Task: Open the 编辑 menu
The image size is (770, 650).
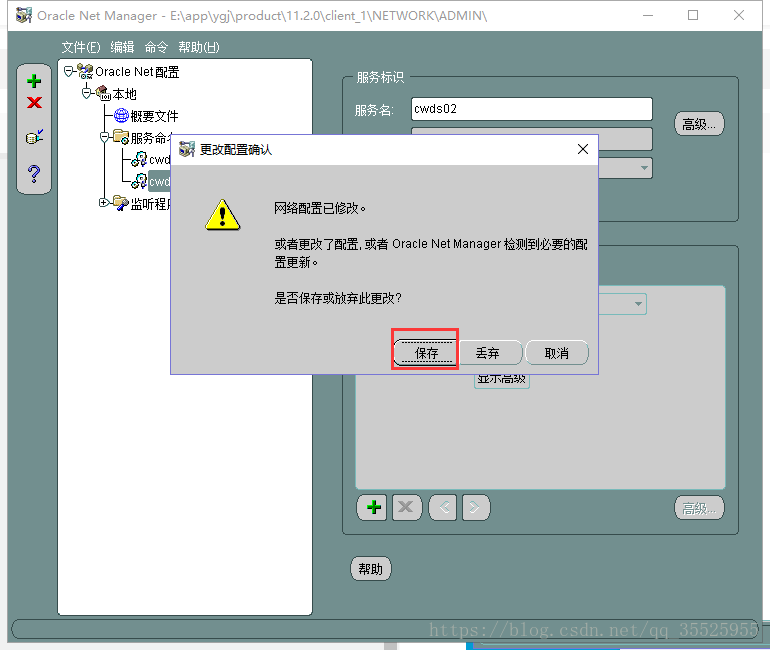Action: tap(122, 47)
